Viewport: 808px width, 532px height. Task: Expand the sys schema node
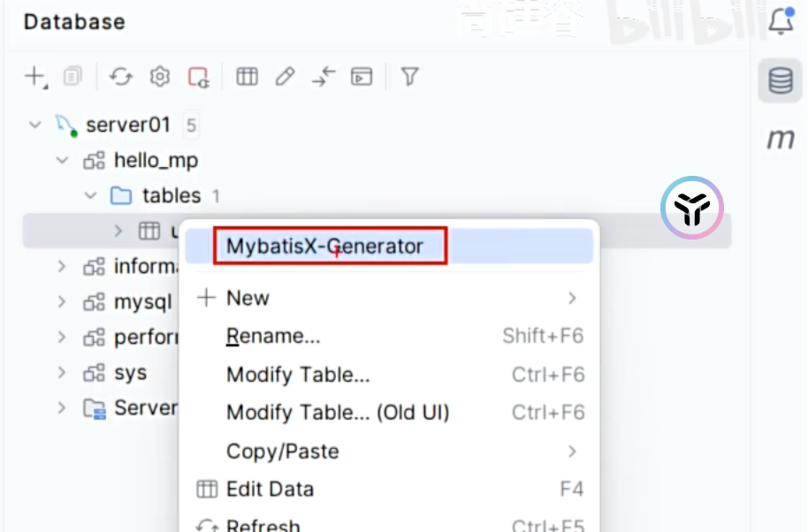point(62,372)
